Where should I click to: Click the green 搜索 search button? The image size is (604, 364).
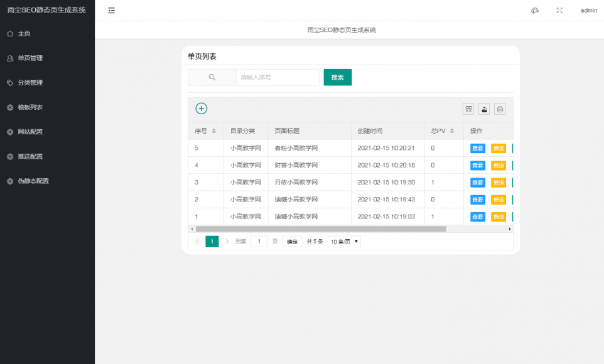[337, 77]
